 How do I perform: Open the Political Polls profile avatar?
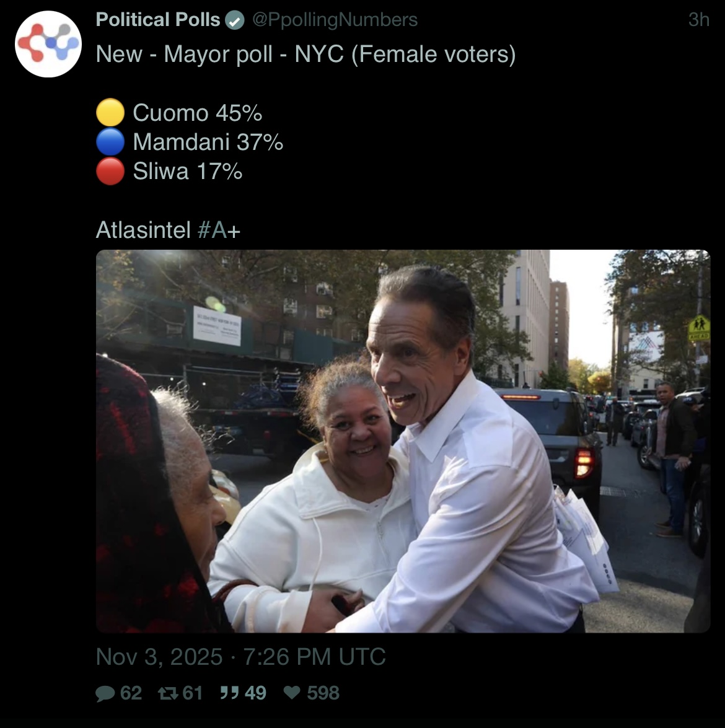48,44
